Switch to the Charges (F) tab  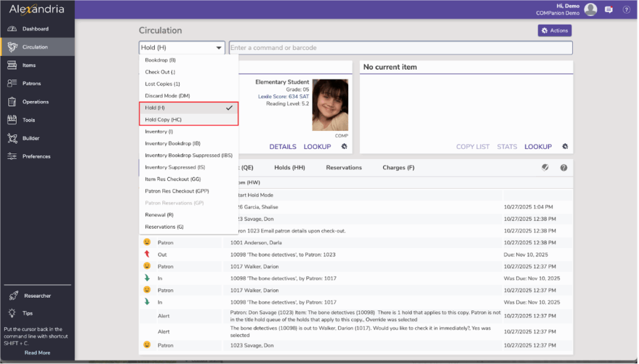tap(398, 168)
